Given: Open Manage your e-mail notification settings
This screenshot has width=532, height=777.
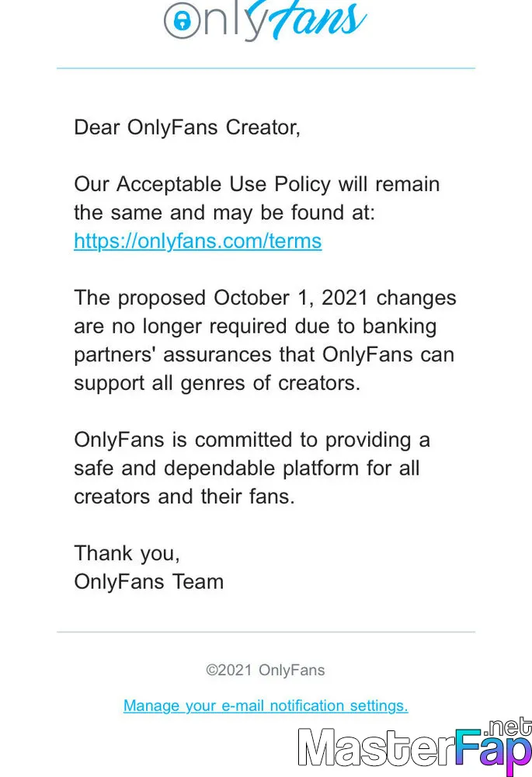Looking at the screenshot, I should tap(266, 706).
